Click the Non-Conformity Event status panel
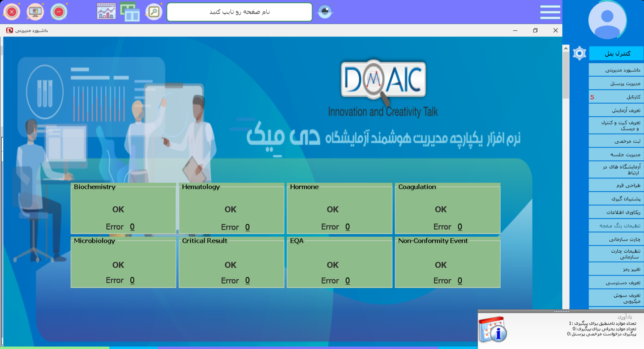The height and width of the screenshot is (349, 644). click(x=448, y=262)
